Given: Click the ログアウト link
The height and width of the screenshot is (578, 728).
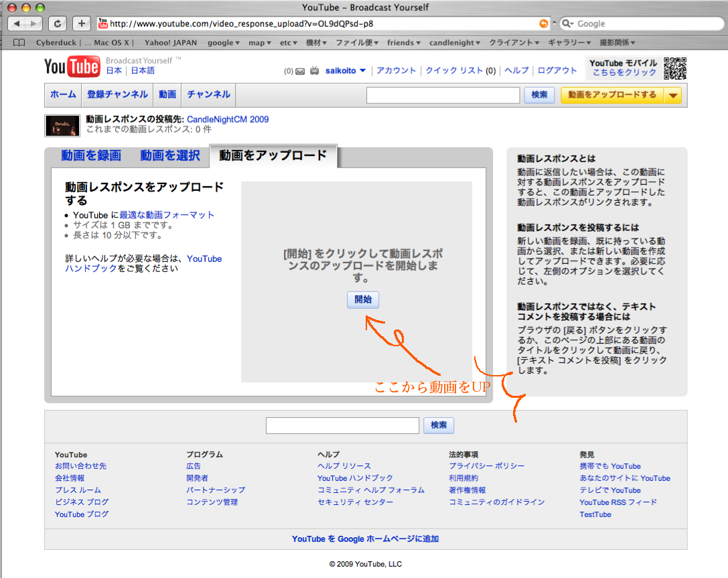Looking at the screenshot, I should (557, 70).
